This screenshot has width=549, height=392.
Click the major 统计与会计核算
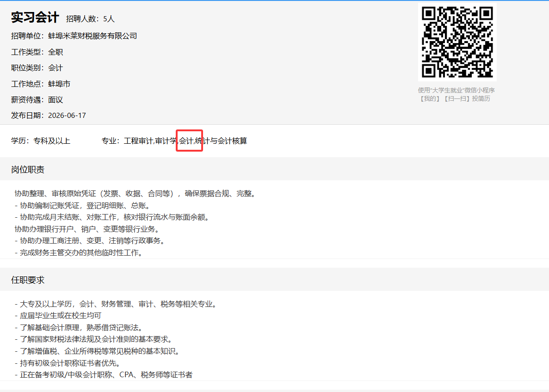tap(221, 141)
